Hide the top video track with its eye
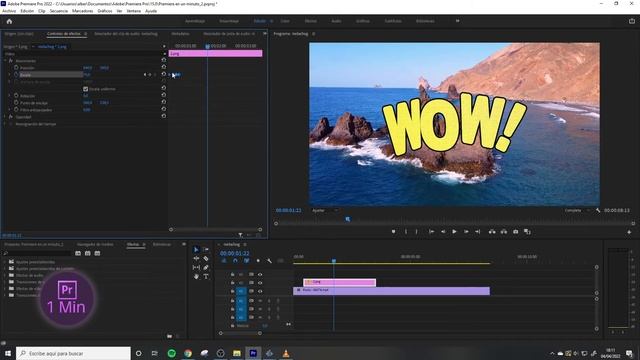This screenshot has width=640, height=360. coord(260,274)
